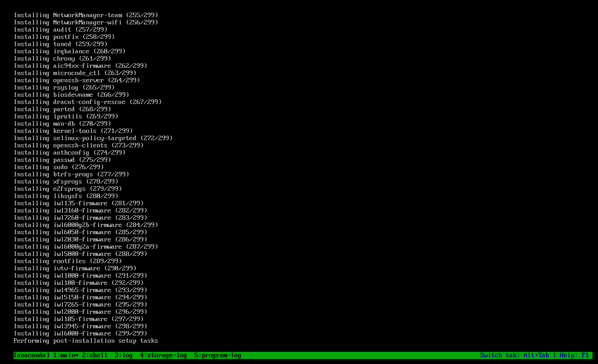The height and width of the screenshot is (364, 598).
Task: Click the 'Installing sudo (276/299)' line
Action: tap(59, 167)
